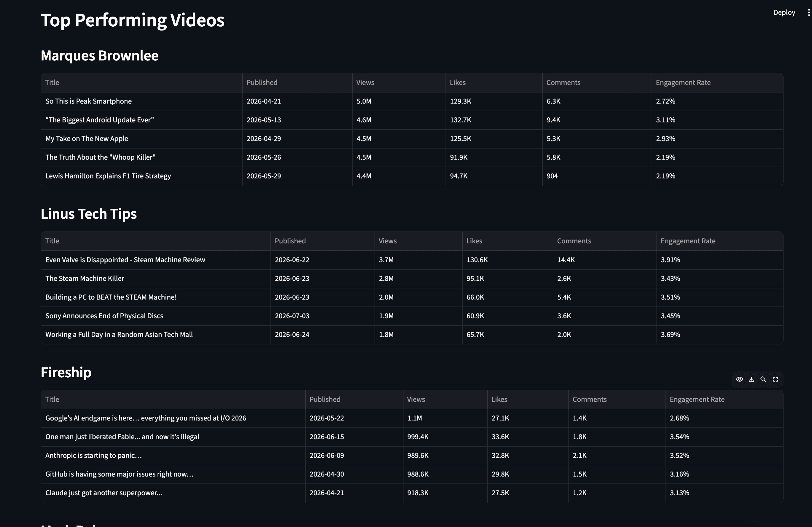Select 'Anthropic is starting to panic…' cell

173,456
